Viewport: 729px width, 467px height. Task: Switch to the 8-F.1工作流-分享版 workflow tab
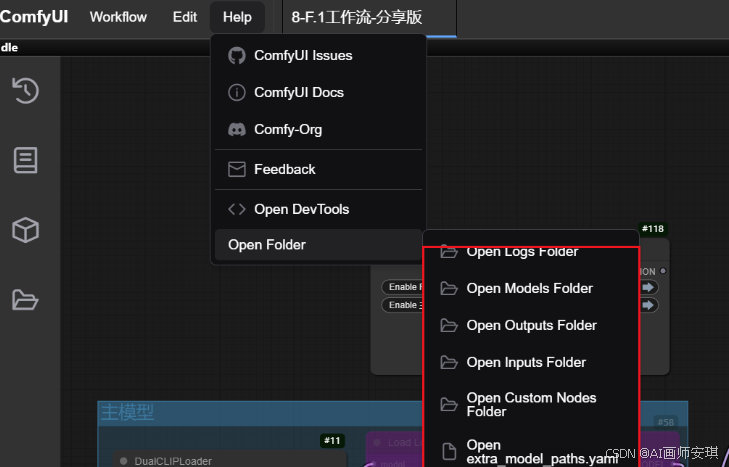tap(370, 18)
